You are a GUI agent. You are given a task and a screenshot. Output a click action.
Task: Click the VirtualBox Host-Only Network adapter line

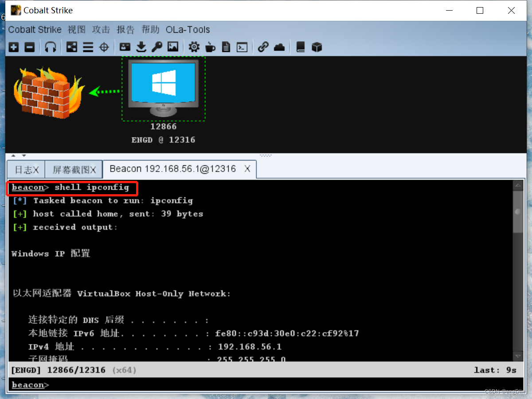122,293
